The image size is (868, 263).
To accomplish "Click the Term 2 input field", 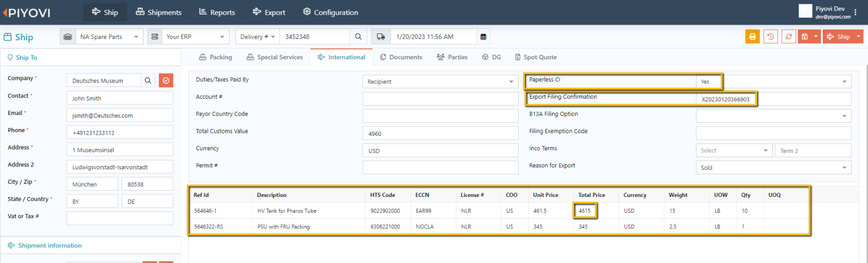I will coord(813,150).
